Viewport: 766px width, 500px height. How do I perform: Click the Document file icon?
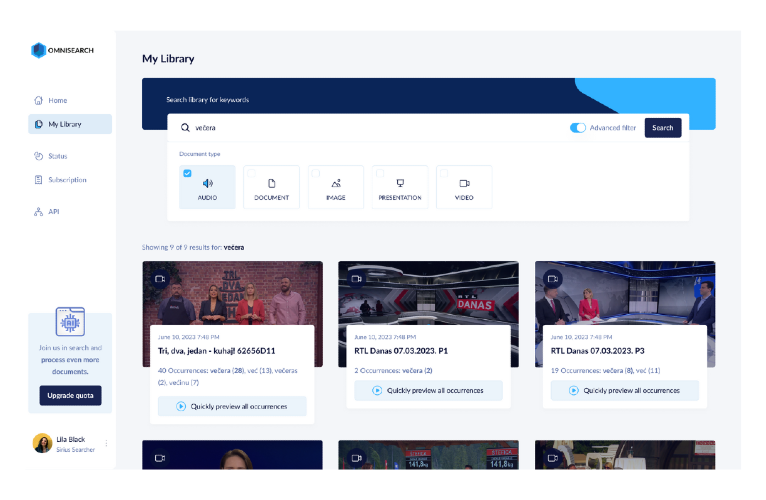click(x=272, y=183)
